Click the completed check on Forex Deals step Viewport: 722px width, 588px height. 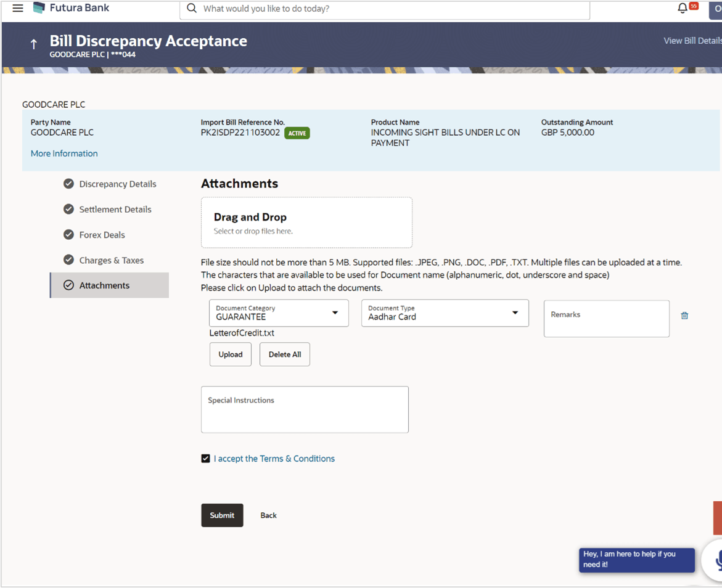click(x=68, y=234)
